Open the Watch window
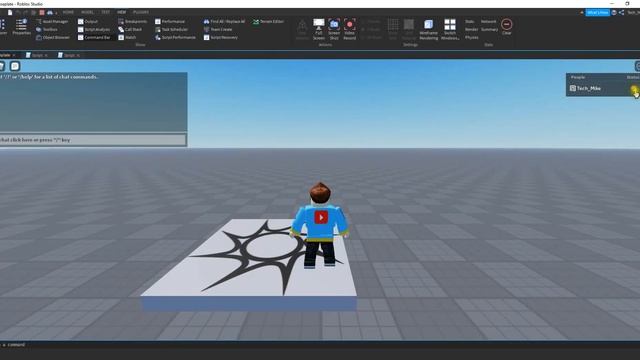The height and width of the screenshot is (360, 640). coord(127,37)
